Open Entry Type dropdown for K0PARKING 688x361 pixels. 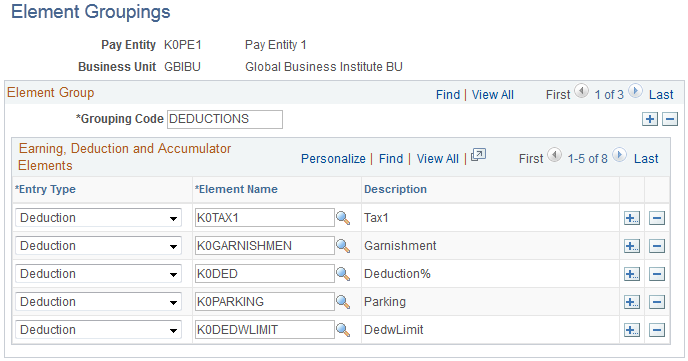[98, 302]
